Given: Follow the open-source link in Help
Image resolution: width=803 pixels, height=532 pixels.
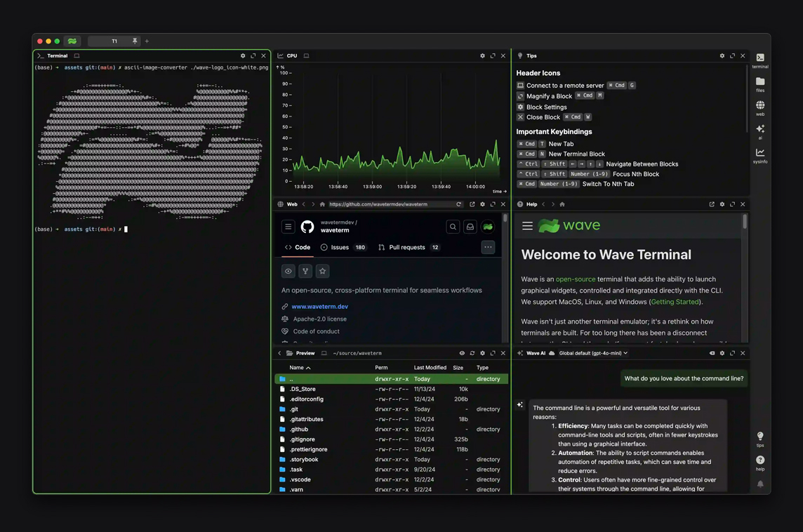Looking at the screenshot, I should pyautogui.click(x=576, y=279).
